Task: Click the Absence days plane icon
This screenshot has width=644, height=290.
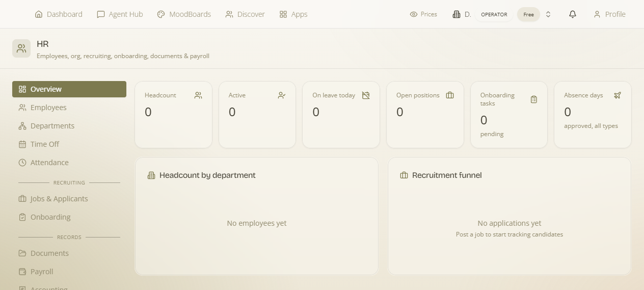Action: [618, 95]
